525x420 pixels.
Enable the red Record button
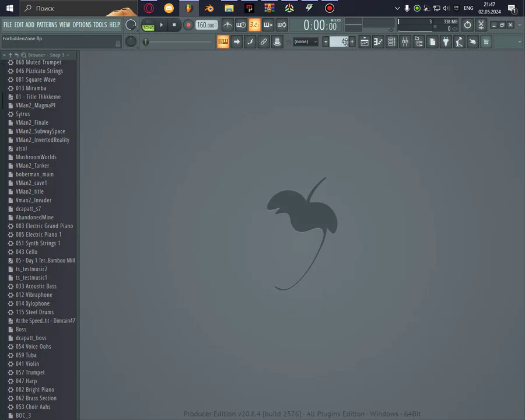(x=188, y=24)
